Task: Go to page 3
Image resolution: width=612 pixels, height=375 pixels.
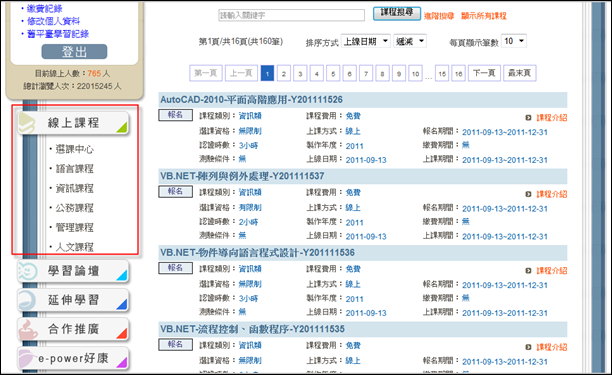Action: [300, 73]
